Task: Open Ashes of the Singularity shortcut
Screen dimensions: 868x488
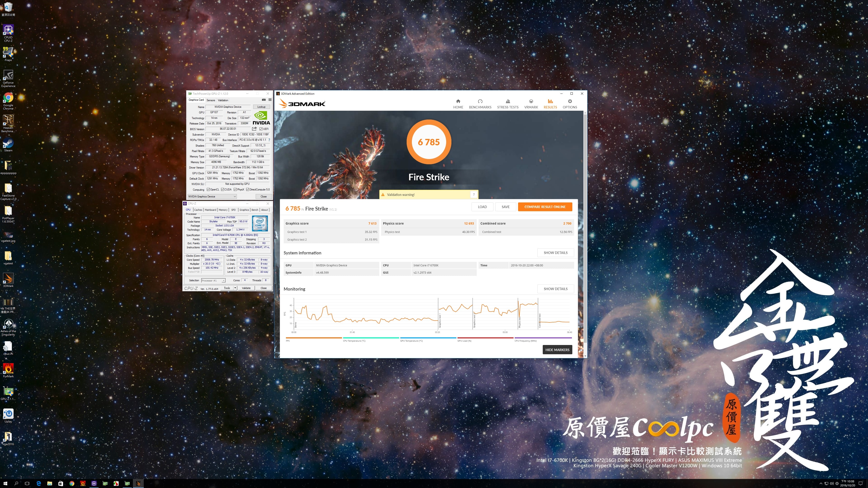Action: pyautogui.click(x=8, y=327)
